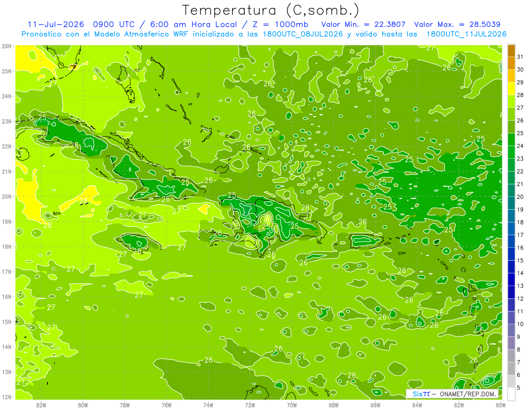Click the 72W longitude axis label
The width and height of the screenshot is (532, 411).
point(250,405)
